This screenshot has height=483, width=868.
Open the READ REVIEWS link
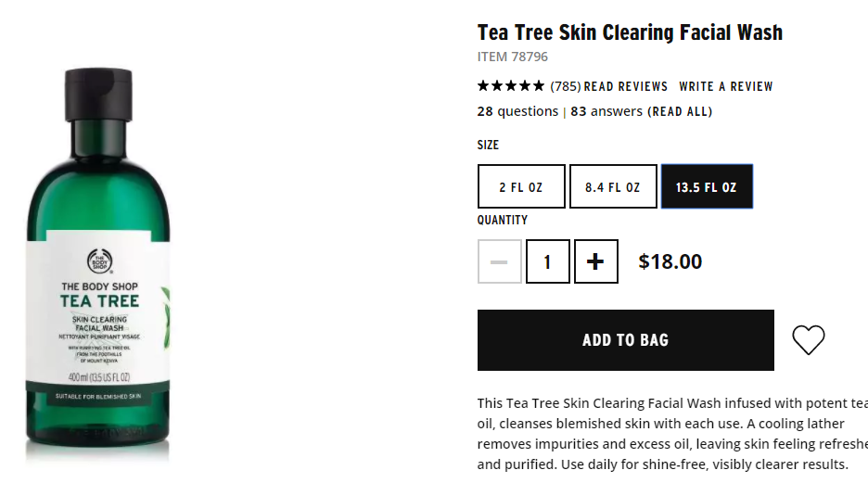[626, 86]
